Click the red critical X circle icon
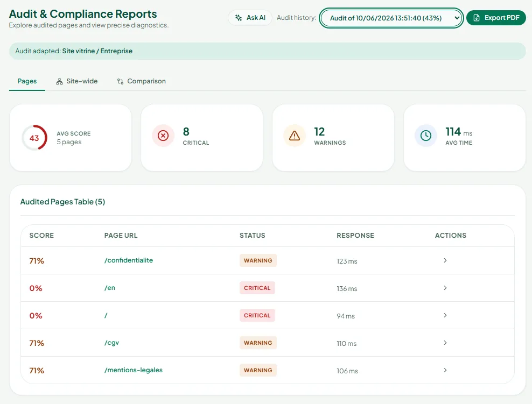 coord(163,136)
